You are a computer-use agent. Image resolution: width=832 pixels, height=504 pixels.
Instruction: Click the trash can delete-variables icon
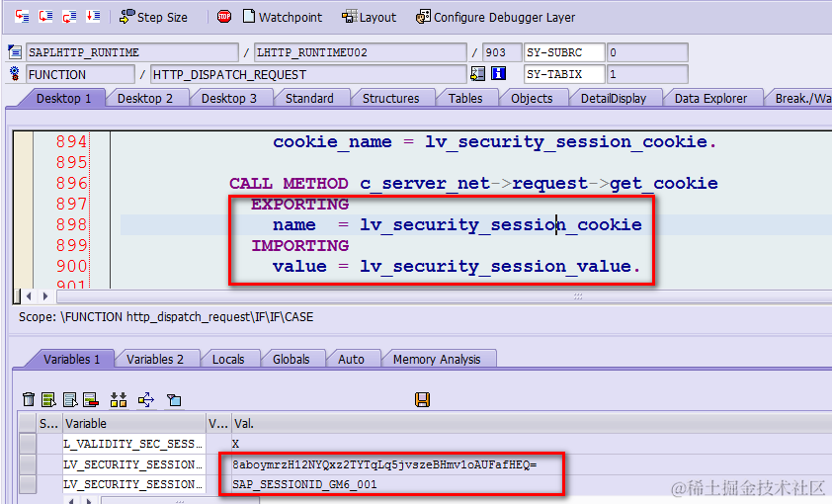pos(29,399)
